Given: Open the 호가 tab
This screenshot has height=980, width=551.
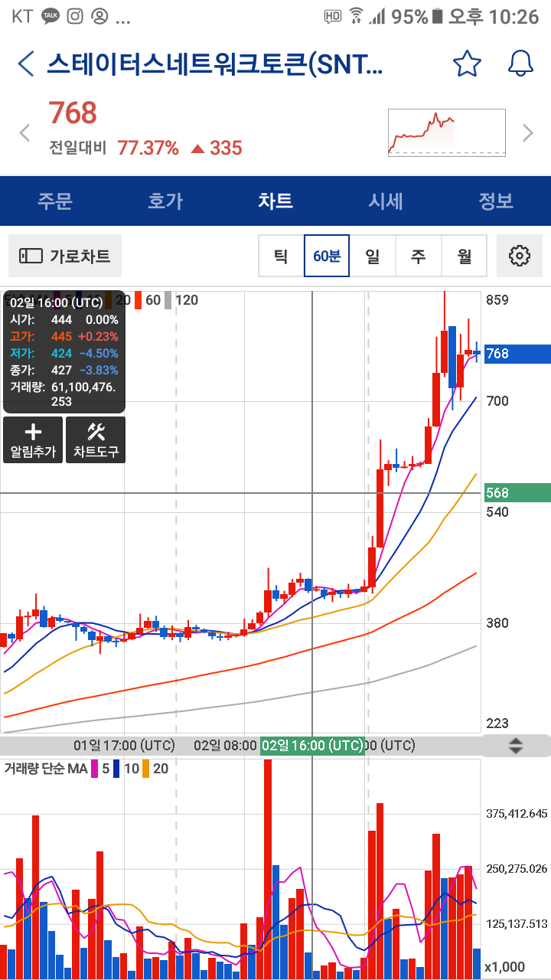Looking at the screenshot, I should pos(165,201).
